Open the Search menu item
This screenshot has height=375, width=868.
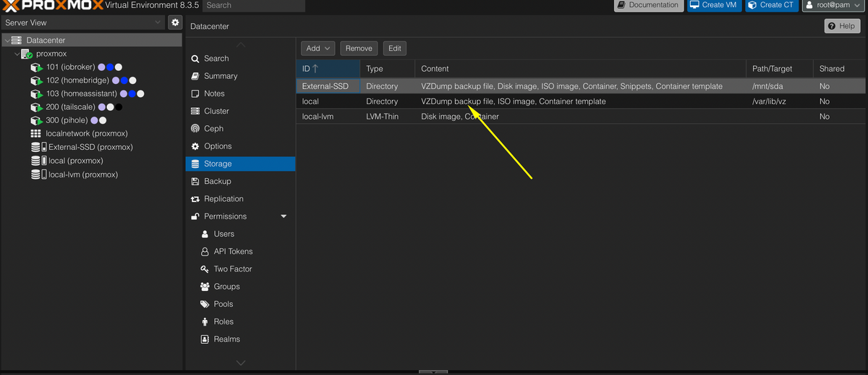[240, 59]
